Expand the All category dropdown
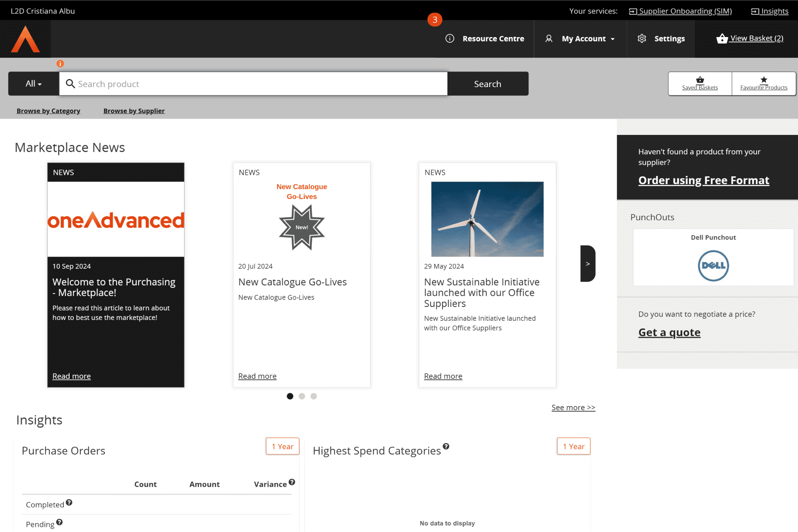Image resolution: width=798 pixels, height=532 pixels. (34, 84)
